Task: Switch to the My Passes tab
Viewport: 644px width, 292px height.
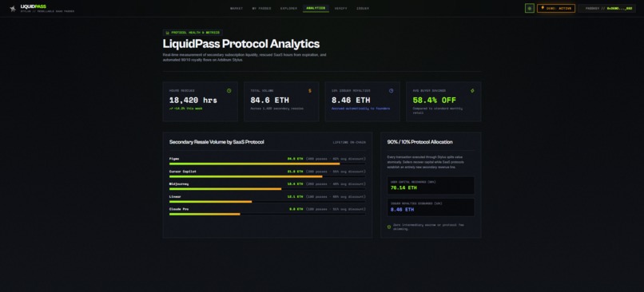Action: [261, 8]
